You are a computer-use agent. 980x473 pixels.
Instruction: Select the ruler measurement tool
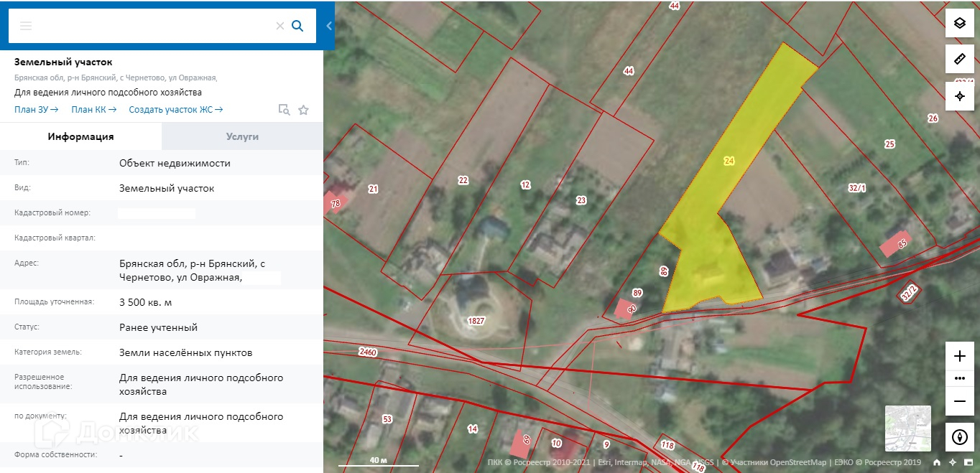959,59
